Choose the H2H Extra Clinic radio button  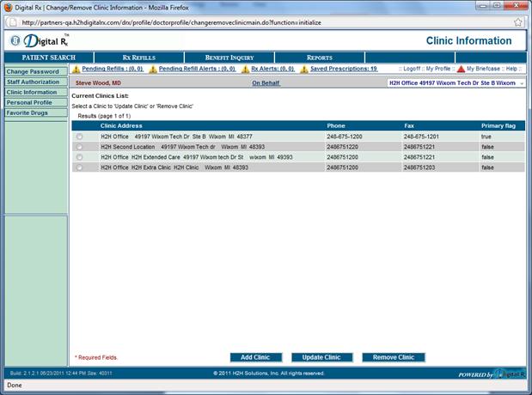pyautogui.click(x=80, y=167)
